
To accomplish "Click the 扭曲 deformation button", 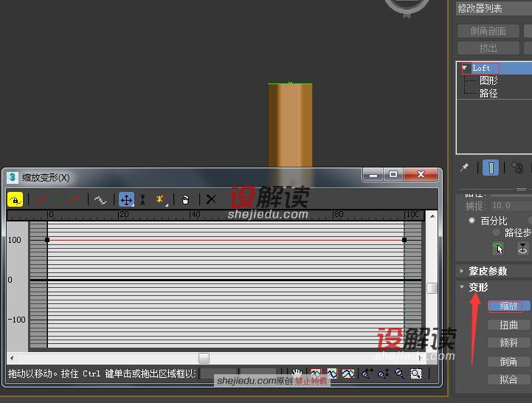I will point(508,325).
